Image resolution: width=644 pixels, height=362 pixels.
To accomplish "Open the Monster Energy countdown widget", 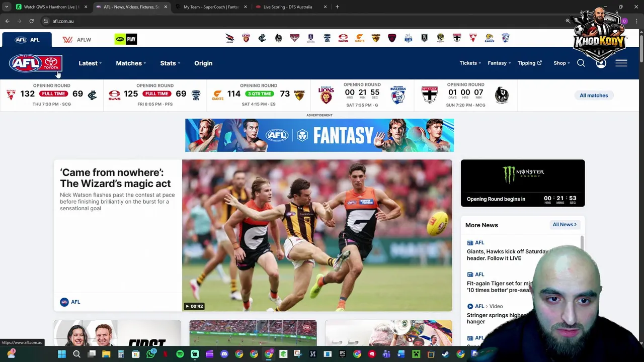I will tap(523, 183).
